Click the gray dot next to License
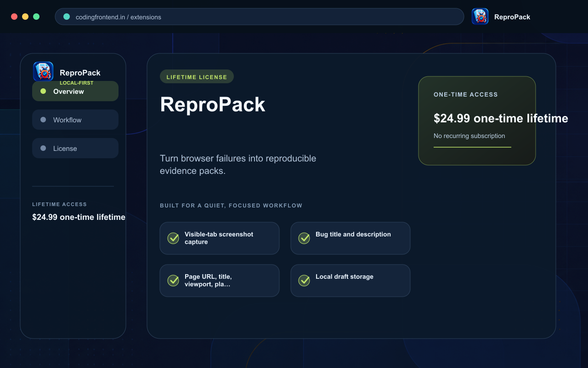The width and height of the screenshot is (588, 368). (x=43, y=148)
